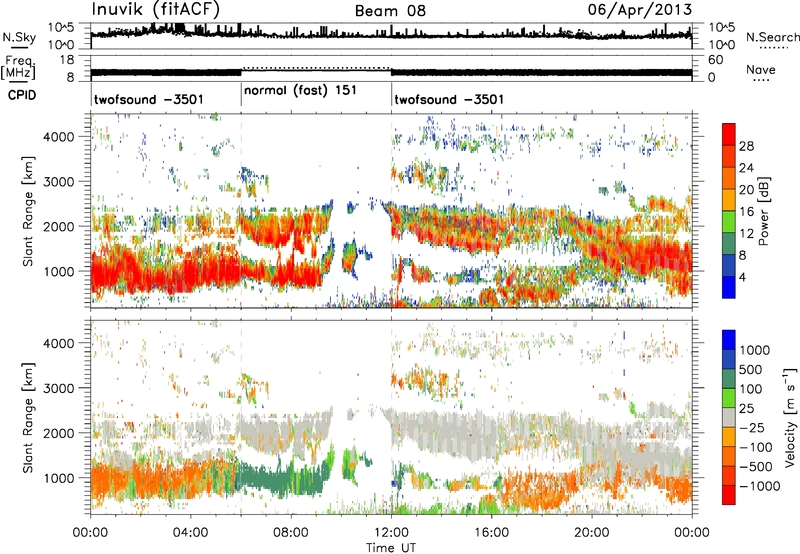Click the '500' label on velocity colour bar
The width and height of the screenshot is (800, 554).
coord(751,369)
